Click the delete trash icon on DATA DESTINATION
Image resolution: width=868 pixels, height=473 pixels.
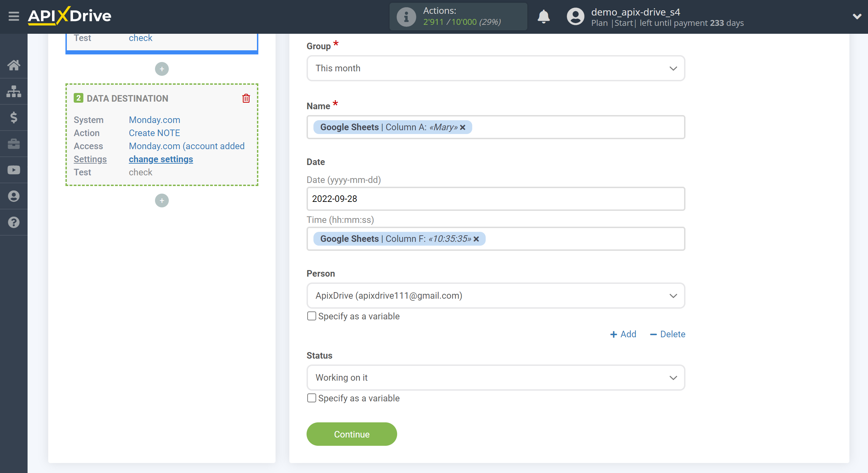[246, 98]
